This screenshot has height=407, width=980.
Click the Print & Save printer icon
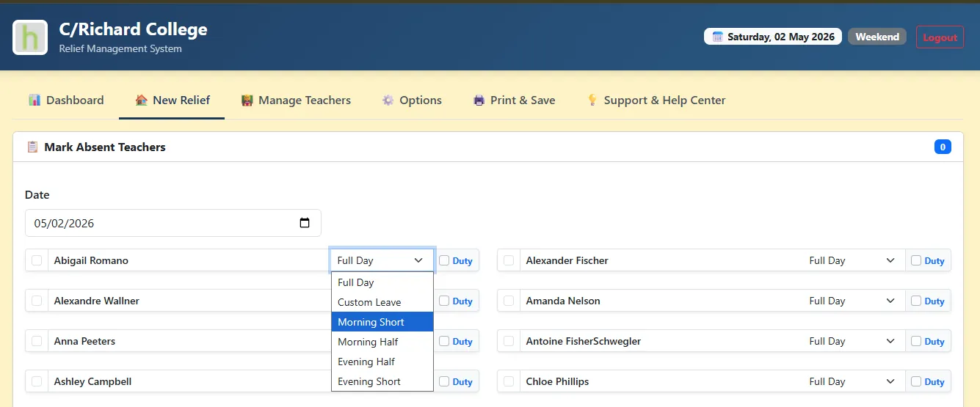(479, 100)
